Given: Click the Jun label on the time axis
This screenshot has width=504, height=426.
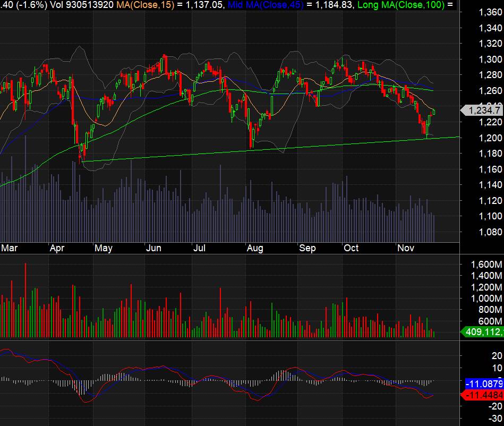Looking at the screenshot, I should click(x=153, y=248).
